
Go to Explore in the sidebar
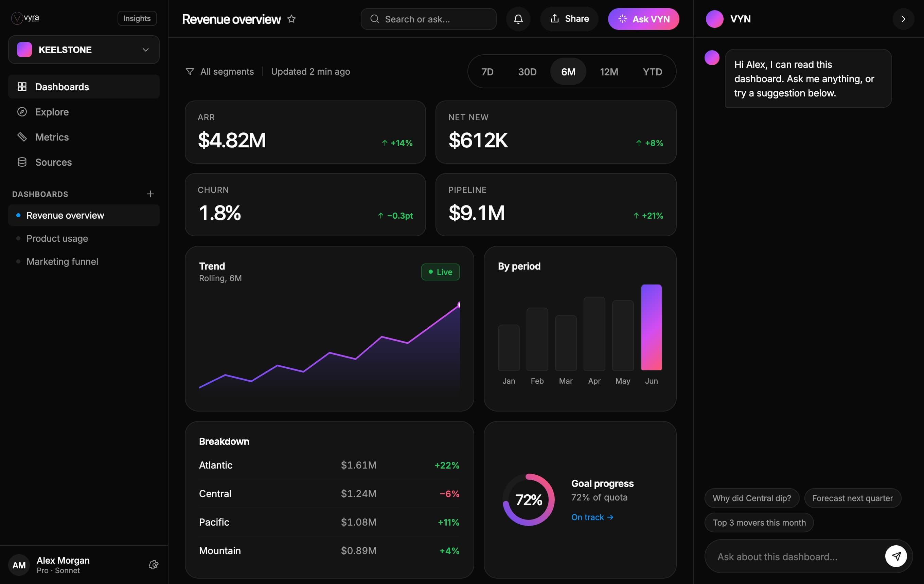[x=84, y=112]
